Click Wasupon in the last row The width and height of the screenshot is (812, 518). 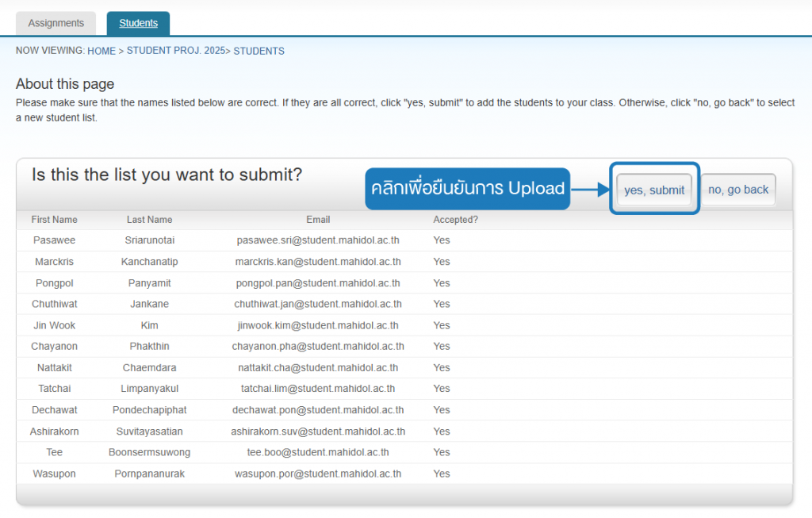pos(55,474)
